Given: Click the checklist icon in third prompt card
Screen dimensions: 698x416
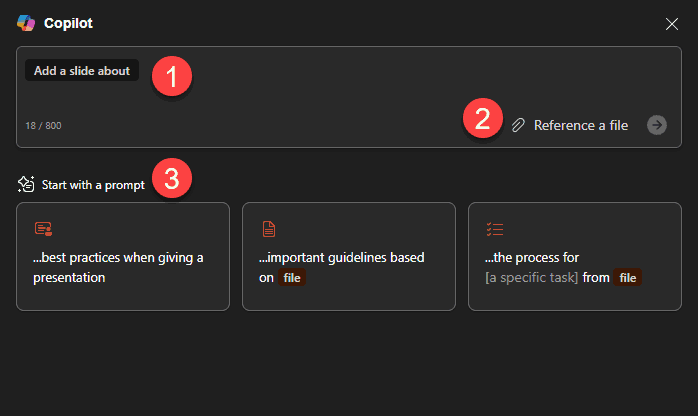Looking at the screenshot, I should point(494,229).
